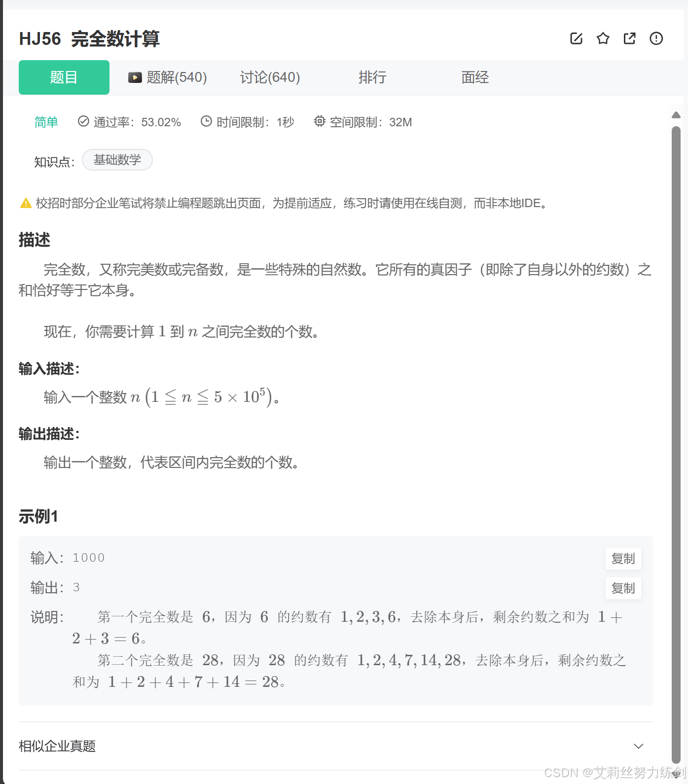Click the HJ56 完全数计算 title
688x784 pixels.
[89, 38]
